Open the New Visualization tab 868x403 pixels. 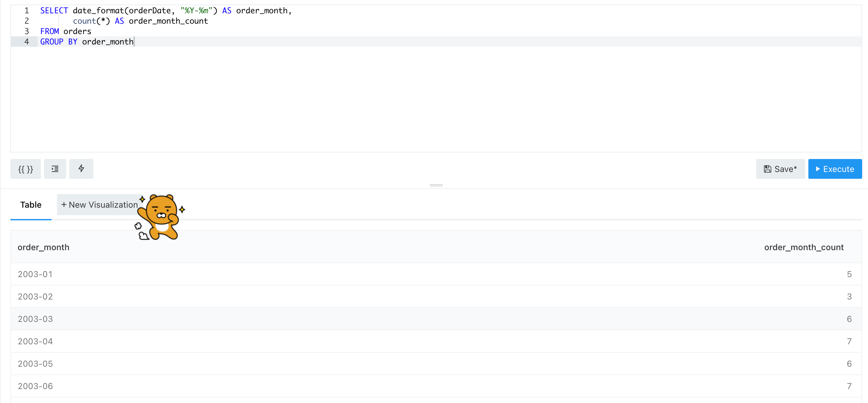pos(99,205)
